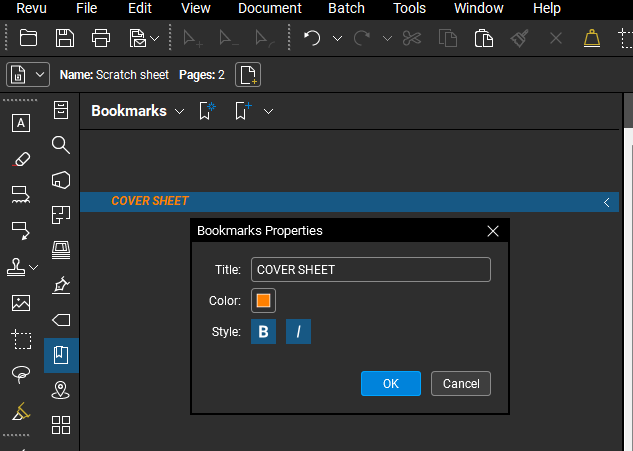Click the collapse arrow on the COVER SHEET row
Screen dimensions: 633x451
tap(606, 202)
